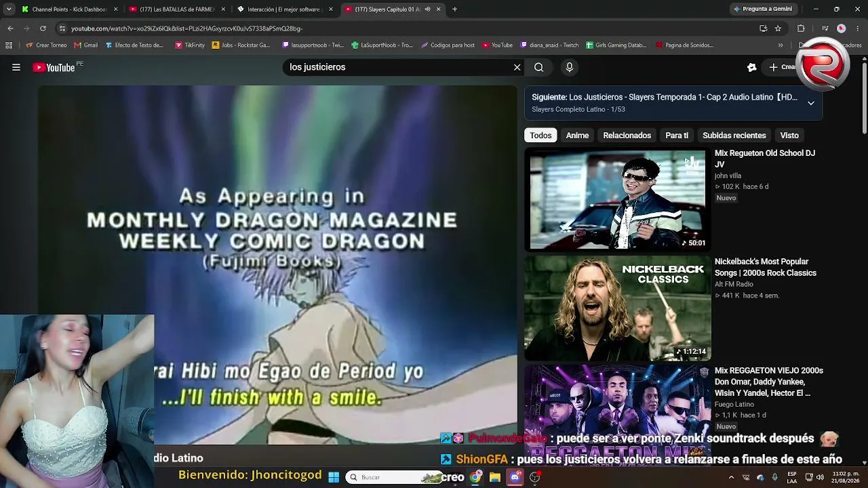Visit the Fuego Latino channel
Image resolution: width=868 pixels, height=488 pixels.
point(734,404)
